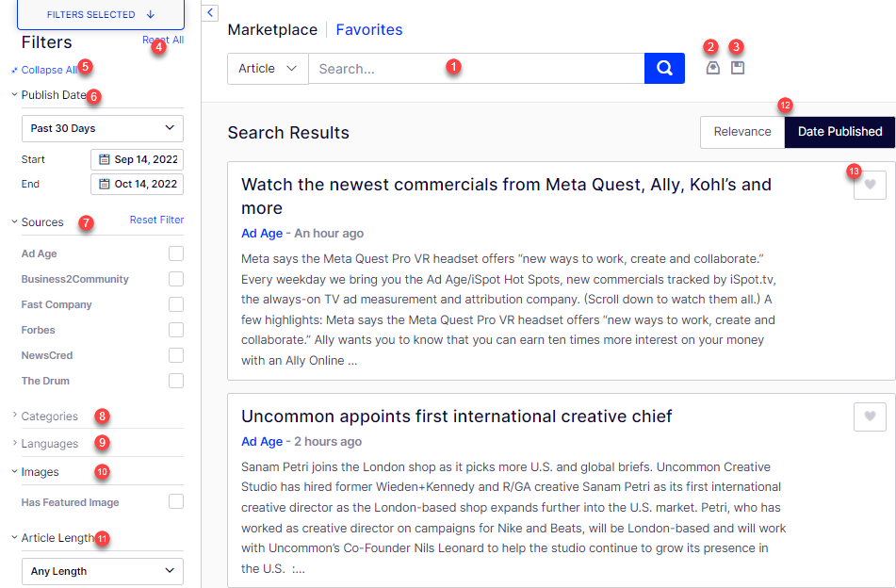
Task: Open the Article type dropdown
Action: pyautogui.click(x=268, y=69)
